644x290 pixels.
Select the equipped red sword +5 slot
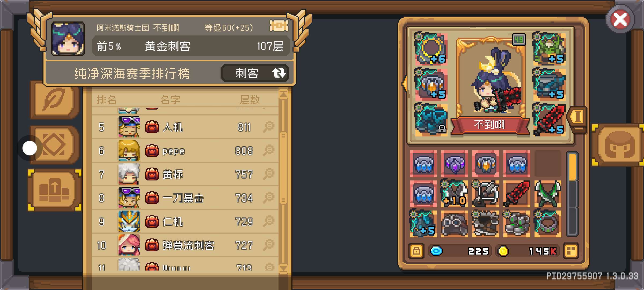click(549, 120)
